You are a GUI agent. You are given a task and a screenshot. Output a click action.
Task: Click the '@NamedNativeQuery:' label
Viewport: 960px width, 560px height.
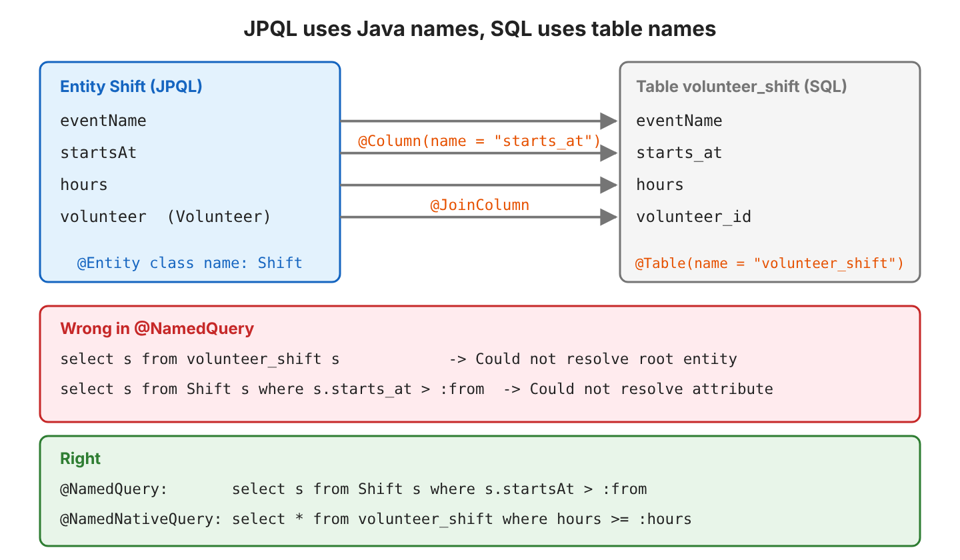pyautogui.click(x=141, y=519)
